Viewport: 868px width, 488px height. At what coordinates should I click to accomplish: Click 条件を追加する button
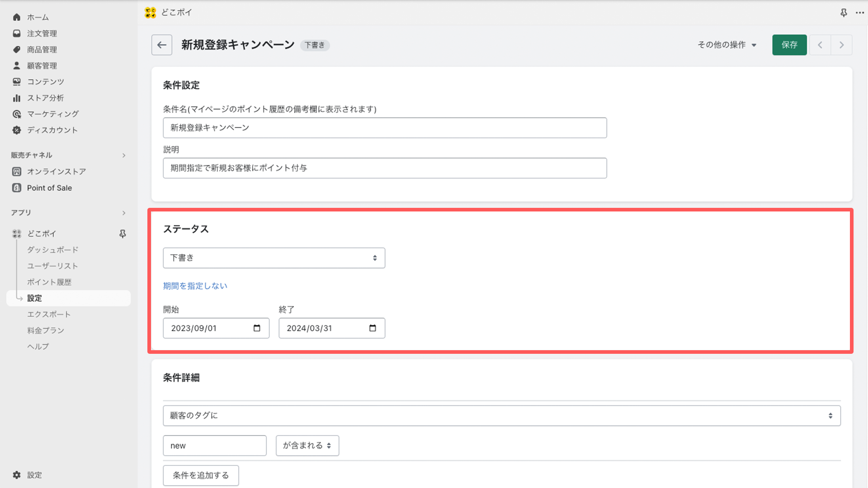pos(200,475)
